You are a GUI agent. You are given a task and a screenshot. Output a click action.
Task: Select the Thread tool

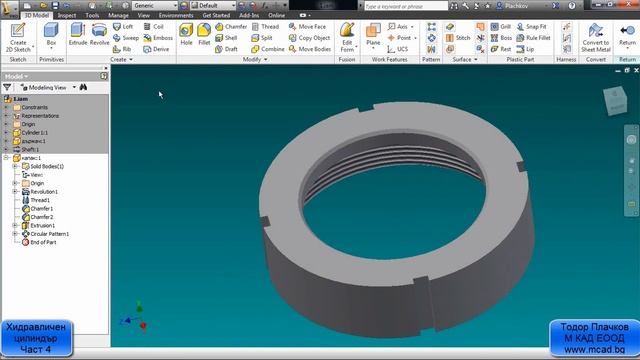pos(265,27)
